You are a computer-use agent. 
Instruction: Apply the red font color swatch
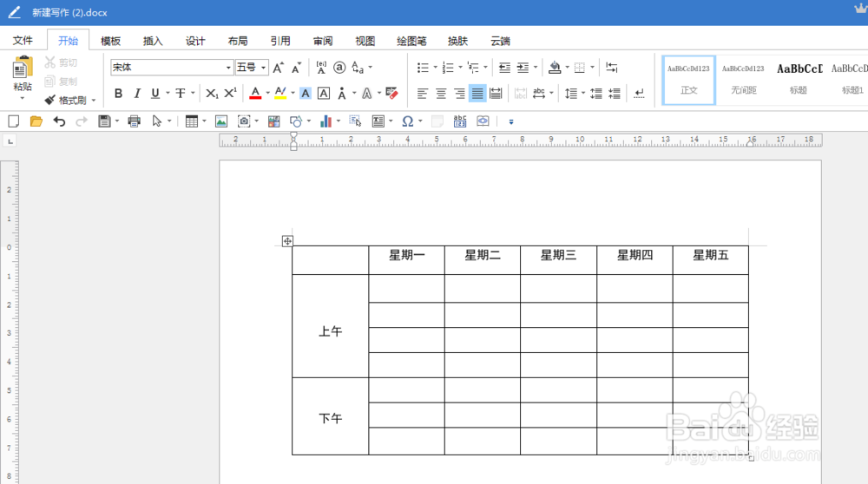coord(255,94)
